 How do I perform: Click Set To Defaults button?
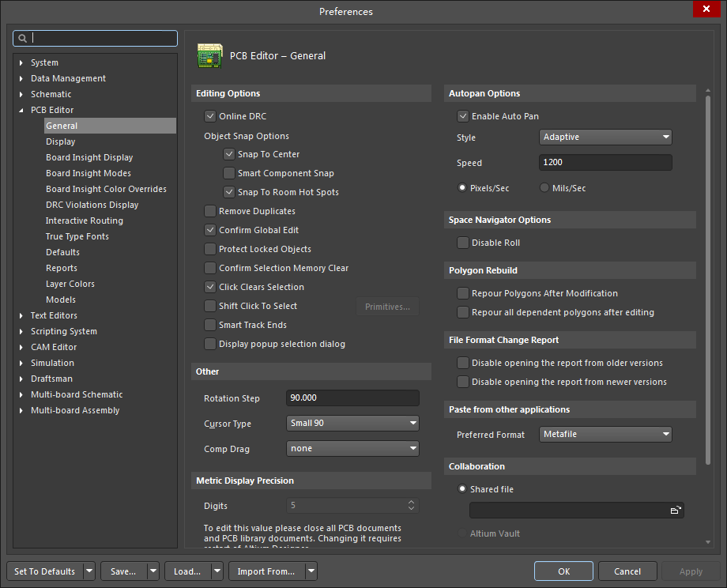pyautogui.click(x=44, y=571)
